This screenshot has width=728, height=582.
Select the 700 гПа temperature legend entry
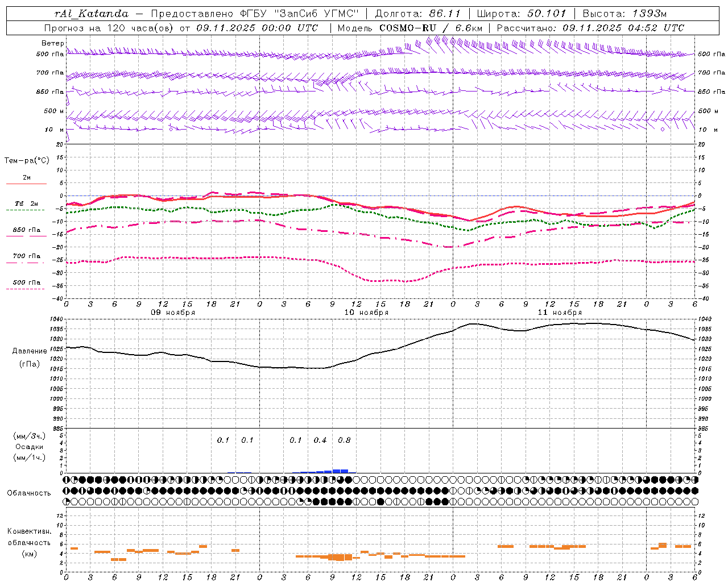pos(27,256)
